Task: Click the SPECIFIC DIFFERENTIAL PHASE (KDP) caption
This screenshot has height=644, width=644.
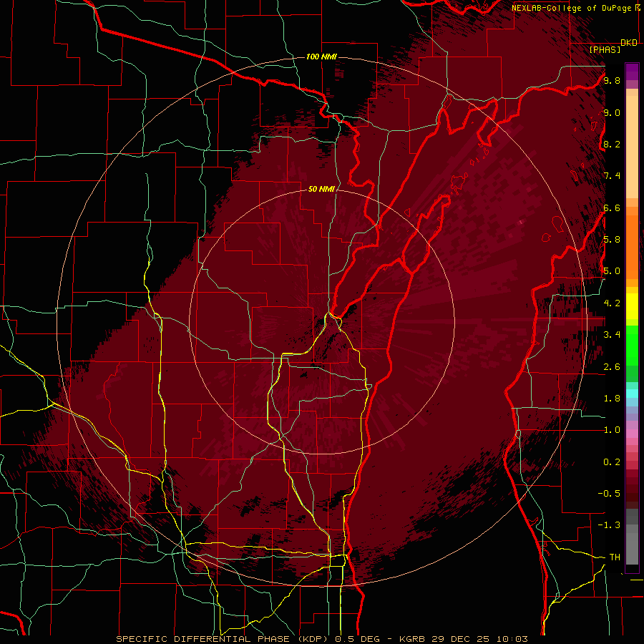Action: (x=221, y=639)
